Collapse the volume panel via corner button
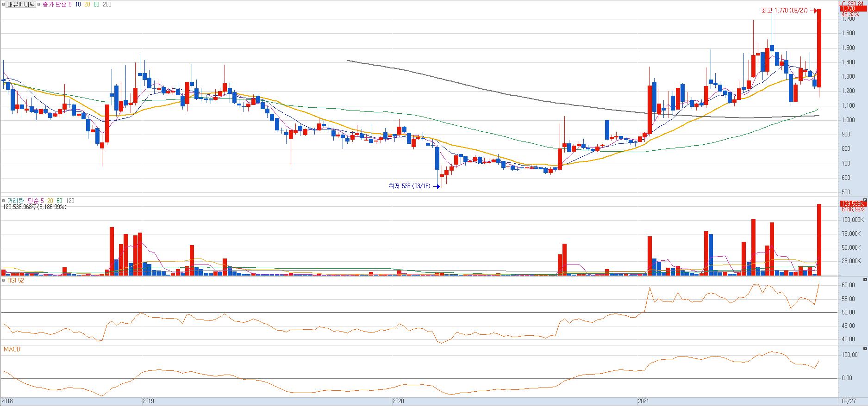The image size is (868, 406). pos(865,201)
